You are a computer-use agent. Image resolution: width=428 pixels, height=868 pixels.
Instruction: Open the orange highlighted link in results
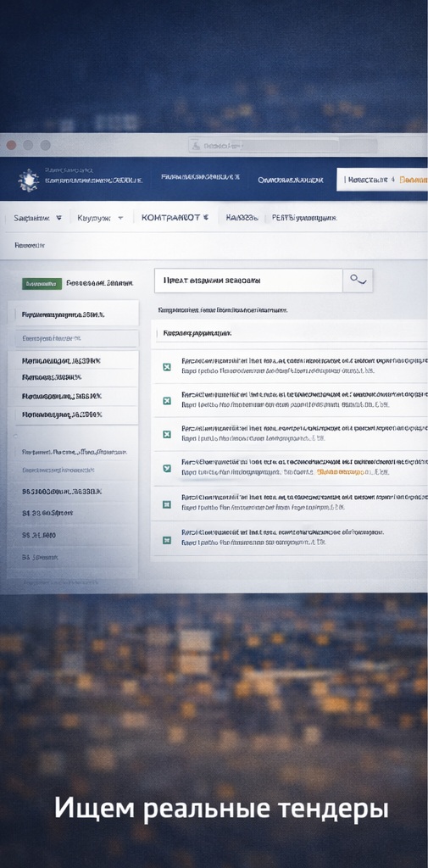342,472
